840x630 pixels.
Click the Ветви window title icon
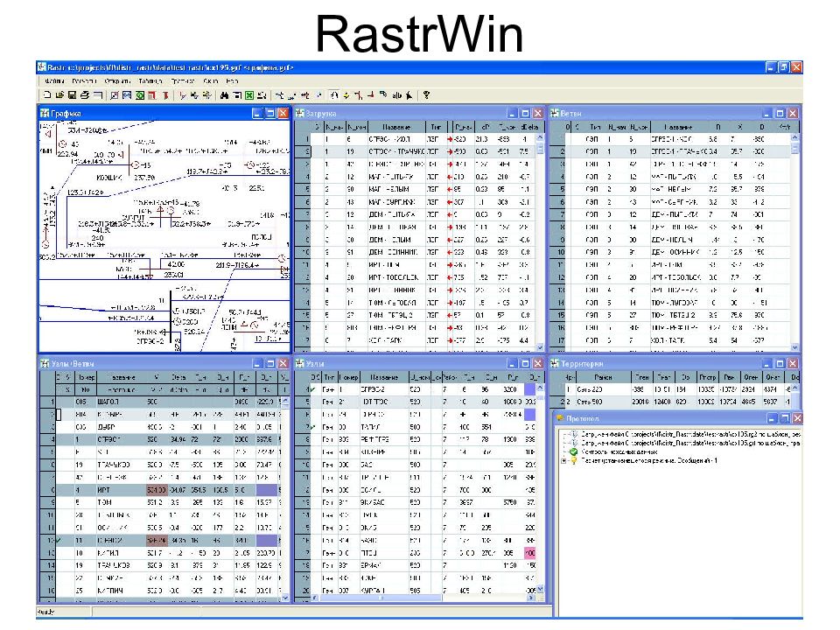point(555,113)
